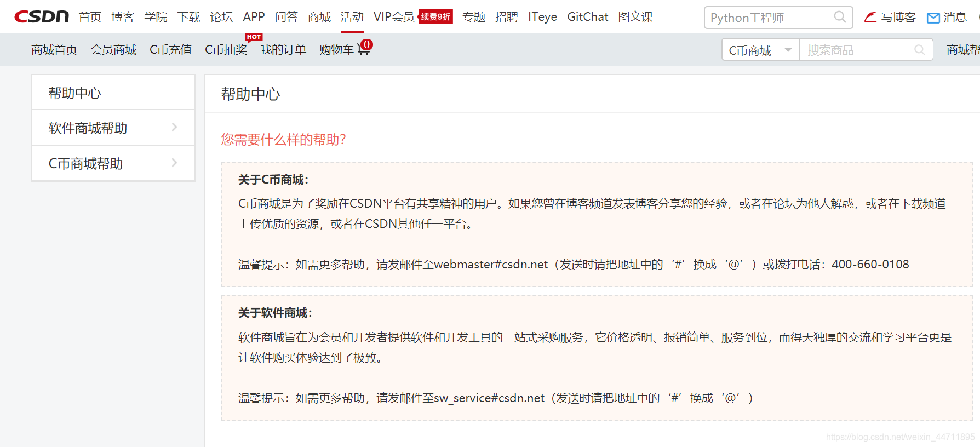980x447 pixels.
Task: Click the 关于C币商城 heading
Action: pyautogui.click(x=273, y=180)
